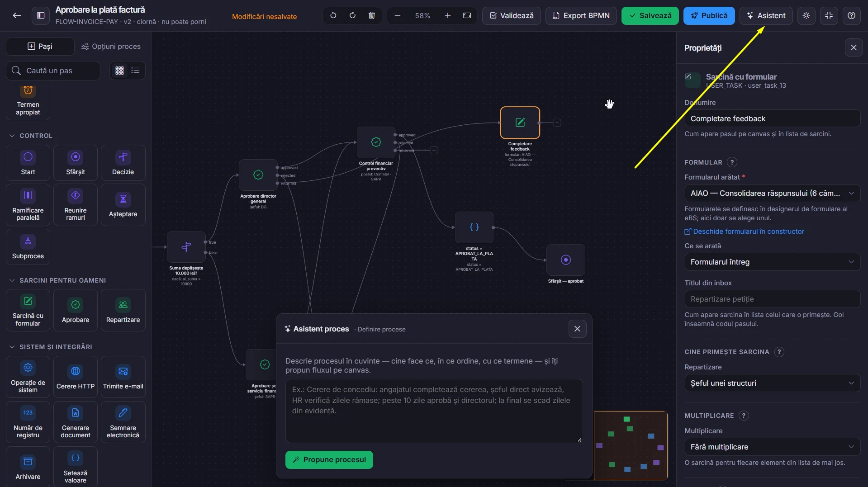This screenshot has width=868, height=487.
Task: Click the Caută un pas search field
Action: pyautogui.click(x=53, y=71)
